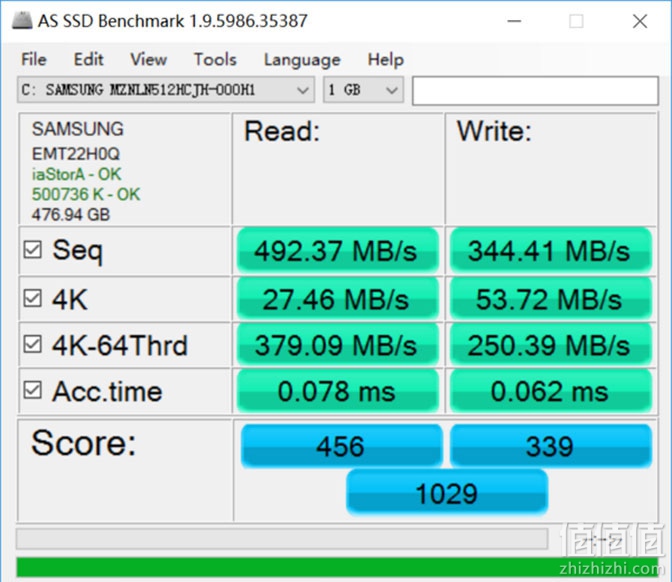The height and width of the screenshot is (582, 672).
Task: Click the read score 456
Action: click(342, 446)
